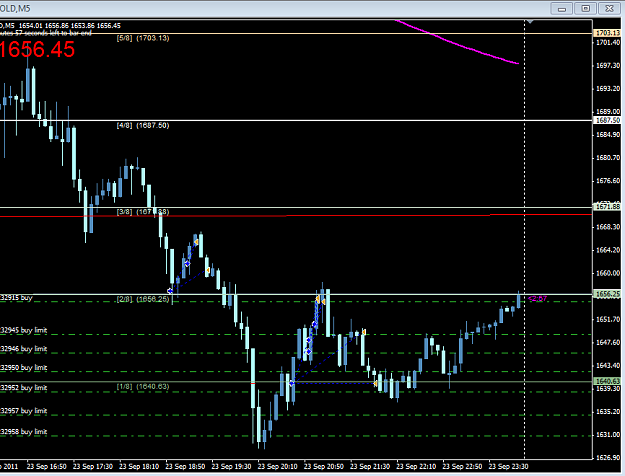Click the 1703.13 price axis tag

(x=607, y=33)
